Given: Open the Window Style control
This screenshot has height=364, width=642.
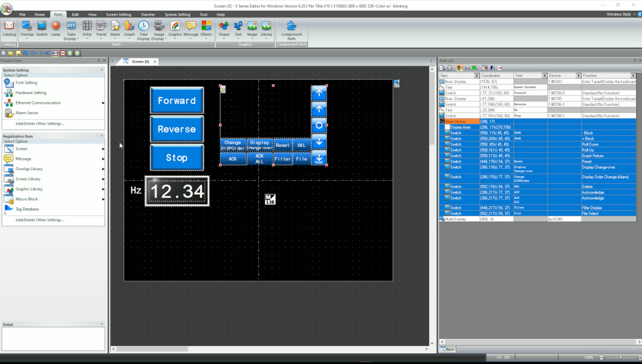Looking at the screenshot, I should 619,14.
